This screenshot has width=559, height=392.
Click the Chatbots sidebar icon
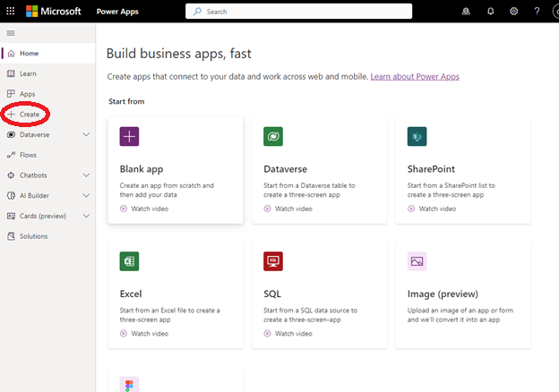[11, 175]
